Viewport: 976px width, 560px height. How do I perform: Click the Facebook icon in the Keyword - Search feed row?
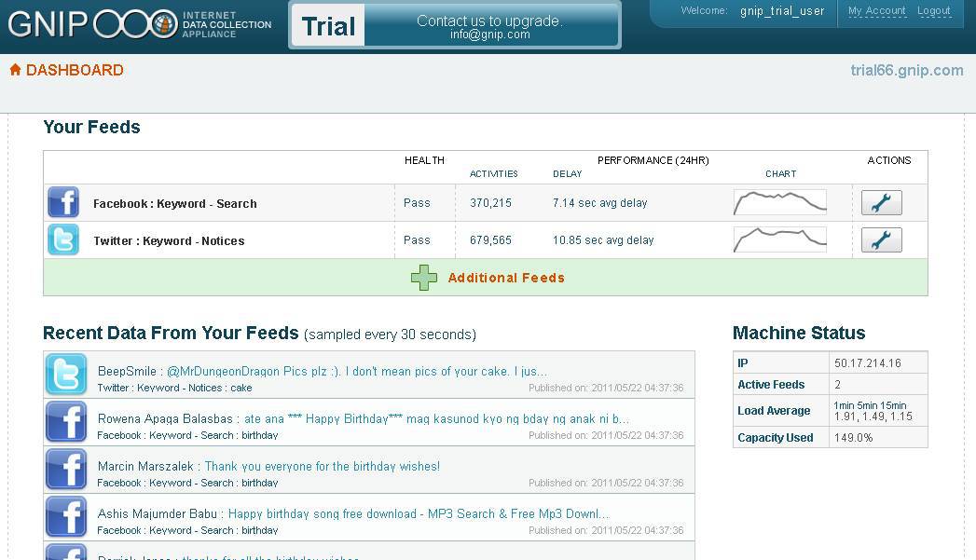(x=63, y=202)
